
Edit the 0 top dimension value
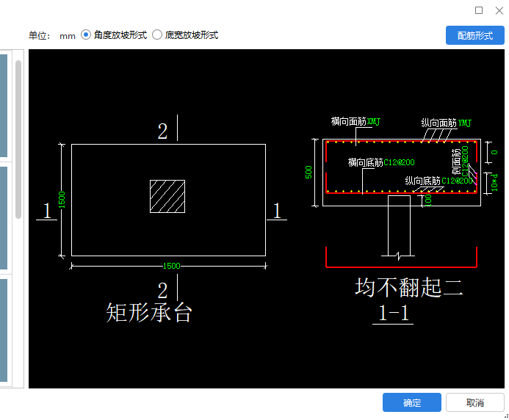click(x=494, y=152)
